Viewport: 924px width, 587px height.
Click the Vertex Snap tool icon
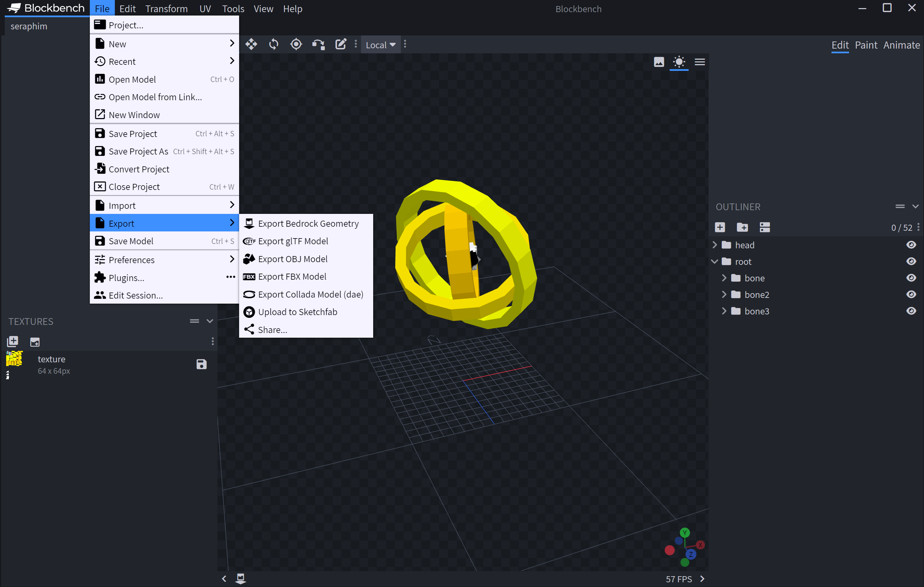click(318, 45)
